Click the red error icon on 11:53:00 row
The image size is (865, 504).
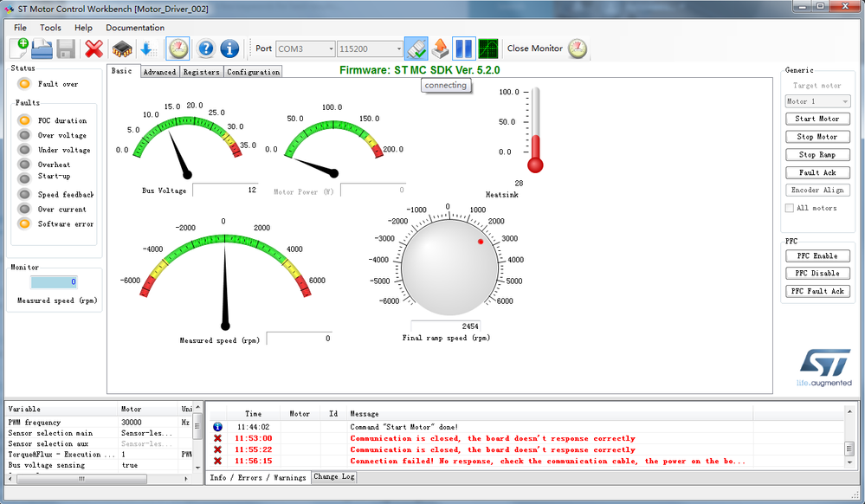pos(217,438)
